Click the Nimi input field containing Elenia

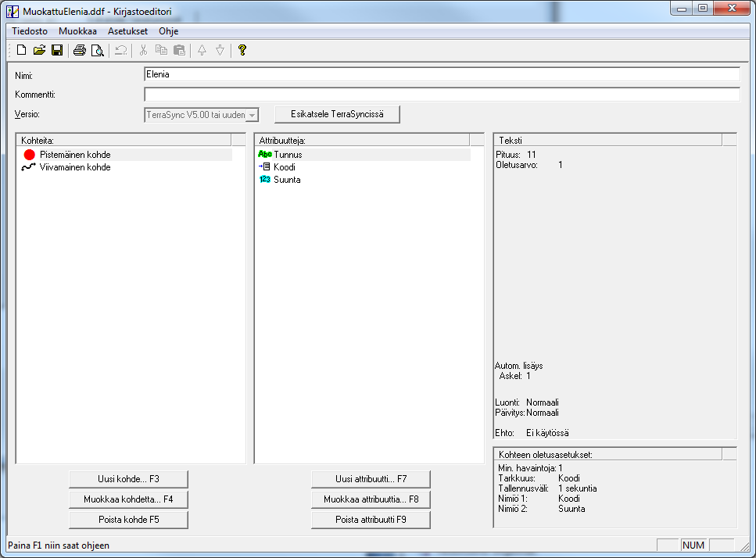pos(442,74)
